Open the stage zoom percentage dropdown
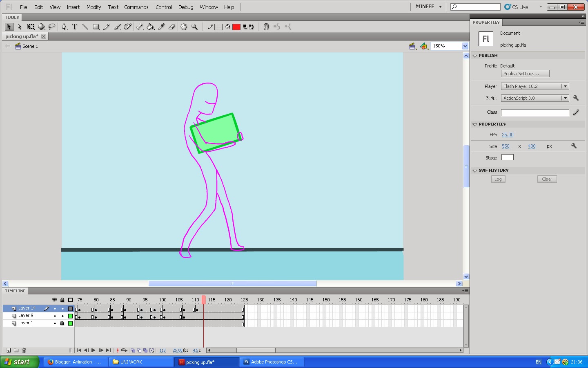Image resolution: width=588 pixels, height=368 pixels. pyautogui.click(x=465, y=46)
